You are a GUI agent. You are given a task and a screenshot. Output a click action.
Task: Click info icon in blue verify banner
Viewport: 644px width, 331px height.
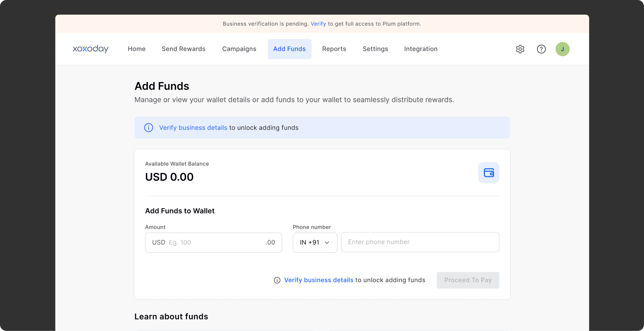149,128
